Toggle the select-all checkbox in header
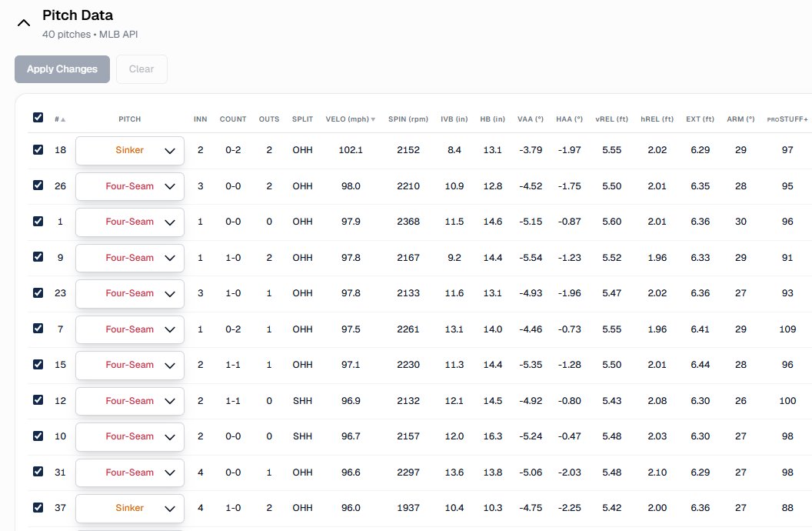 tap(38, 117)
